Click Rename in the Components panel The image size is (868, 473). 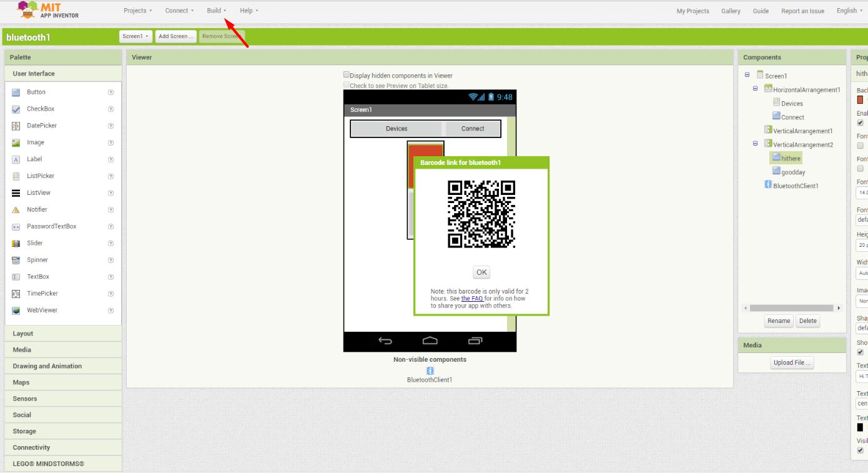click(779, 321)
